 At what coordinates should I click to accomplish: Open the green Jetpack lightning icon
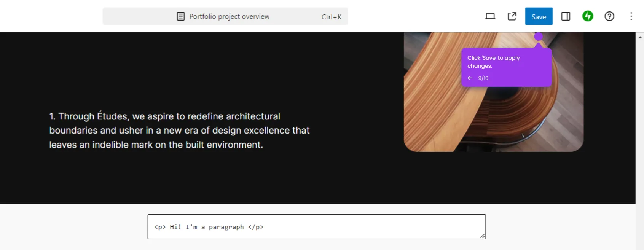pyautogui.click(x=588, y=16)
